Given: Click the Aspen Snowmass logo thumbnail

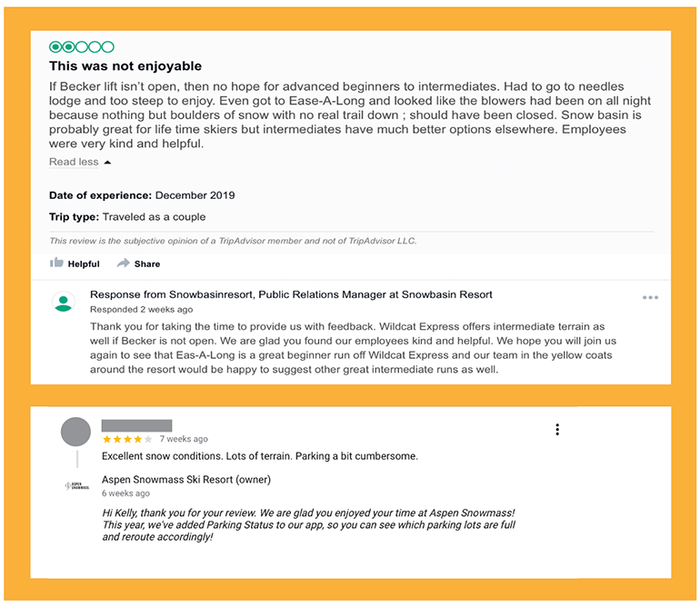Looking at the screenshot, I should point(76,486).
